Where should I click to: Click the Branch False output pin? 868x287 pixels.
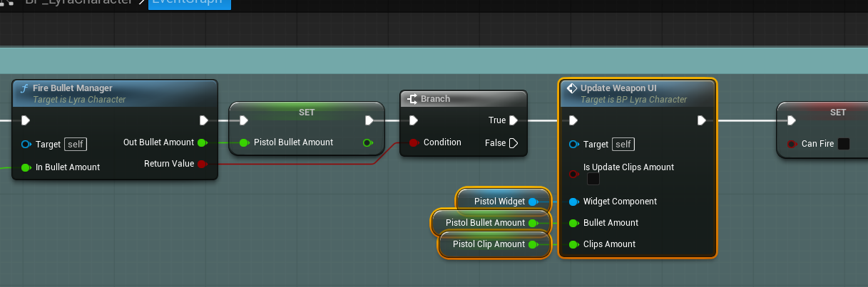click(x=514, y=143)
